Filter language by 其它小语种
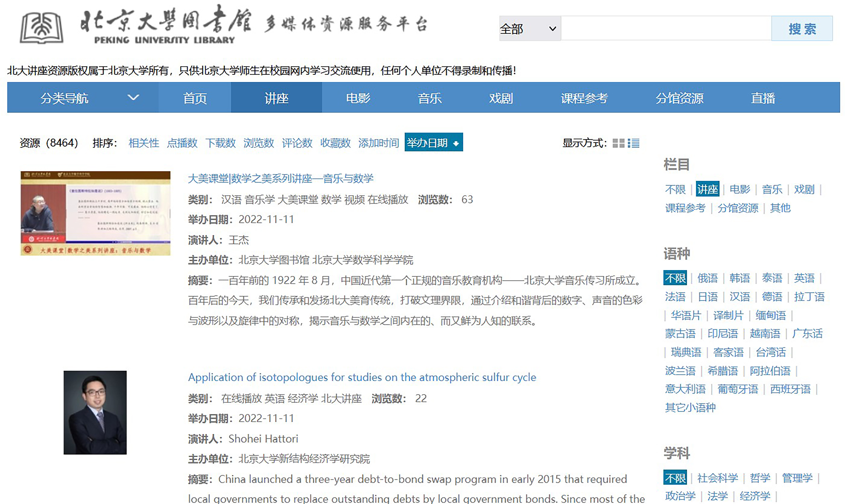This screenshot has width=845, height=504. [690, 408]
